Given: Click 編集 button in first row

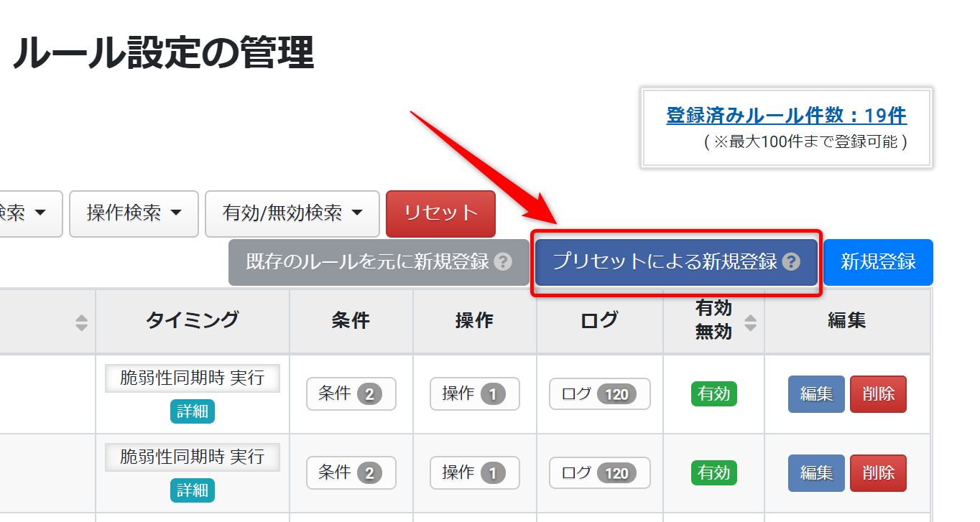Looking at the screenshot, I should (x=816, y=394).
